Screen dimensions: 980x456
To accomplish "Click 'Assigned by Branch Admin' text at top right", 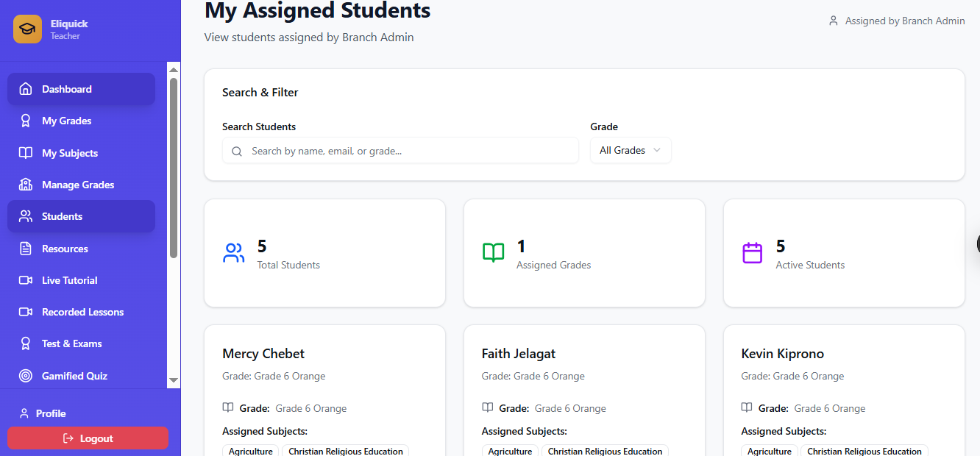I will [905, 21].
